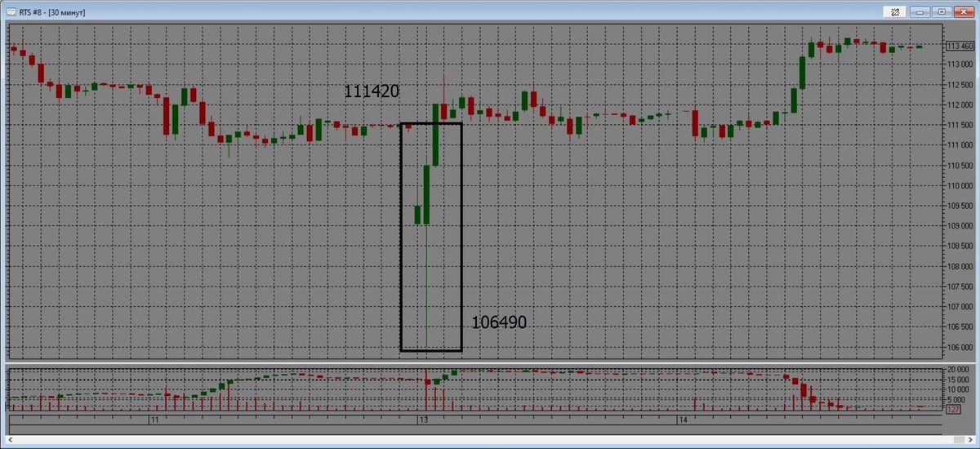Click the 106 000 price axis label
Image resolution: width=980 pixels, height=449 pixels.
point(960,347)
